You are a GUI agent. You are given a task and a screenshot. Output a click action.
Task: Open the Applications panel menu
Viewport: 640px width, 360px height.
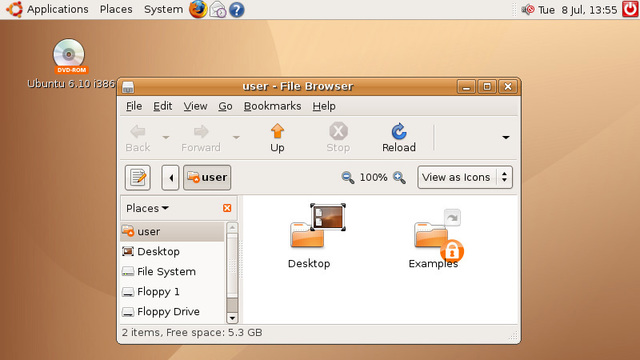(x=48, y=9)
